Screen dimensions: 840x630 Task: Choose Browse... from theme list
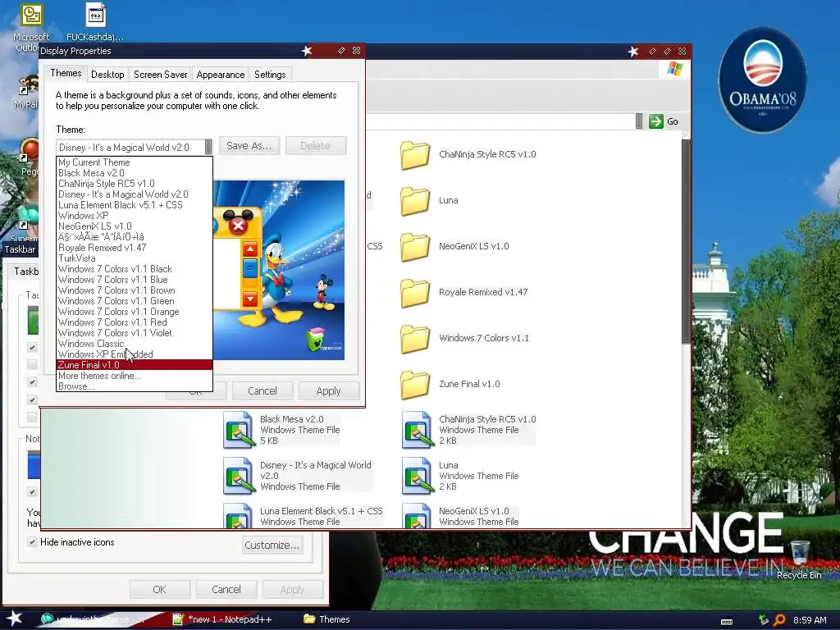tap(135, 386)
